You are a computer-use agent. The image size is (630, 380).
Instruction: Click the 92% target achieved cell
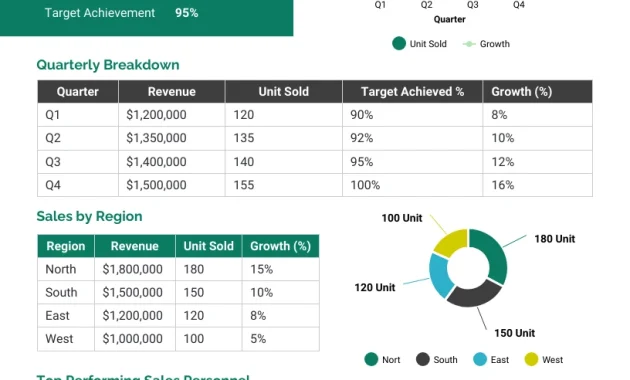(x=412, y=138)
